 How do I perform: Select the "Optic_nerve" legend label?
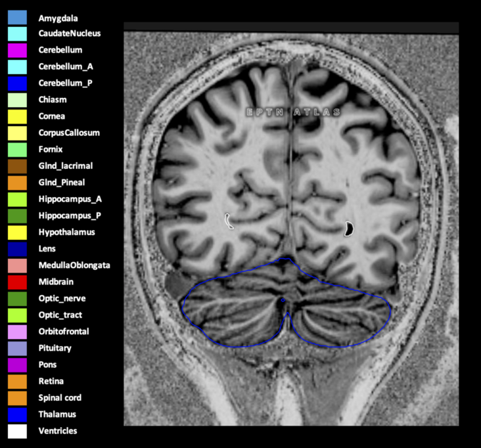(x=62, y=298)
